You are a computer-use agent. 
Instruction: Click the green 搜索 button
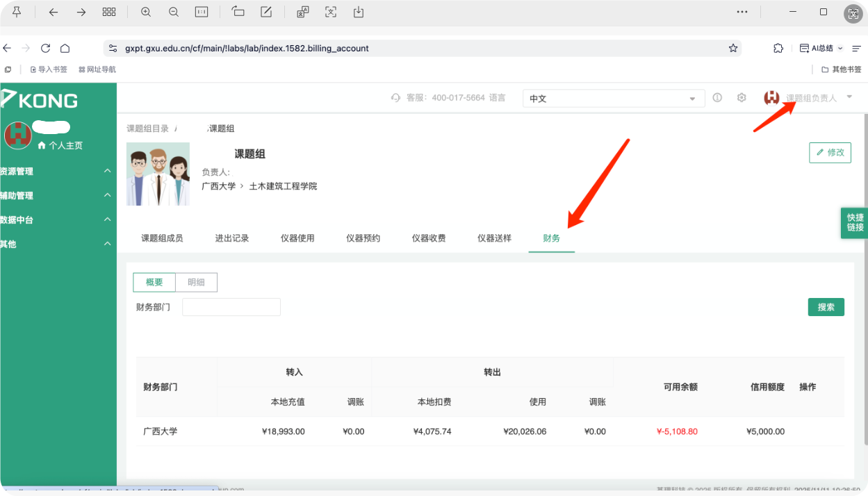pos(826,306)
